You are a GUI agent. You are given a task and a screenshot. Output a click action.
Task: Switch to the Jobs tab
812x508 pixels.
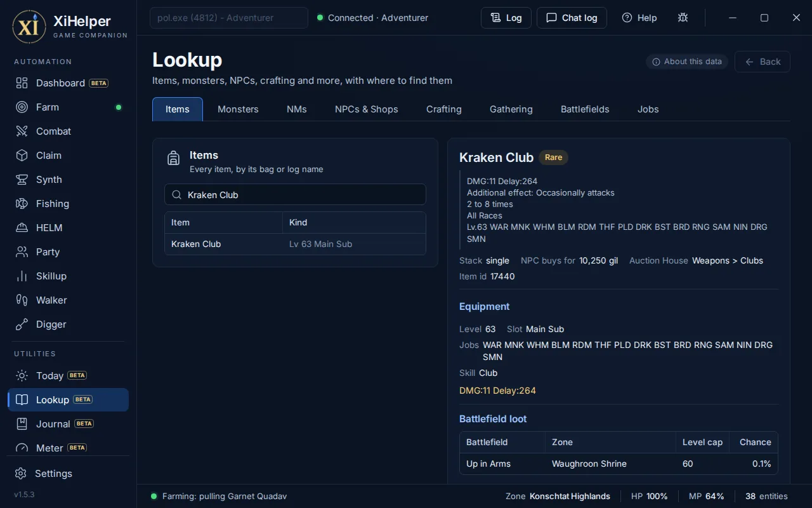click(x=648, y=109)
